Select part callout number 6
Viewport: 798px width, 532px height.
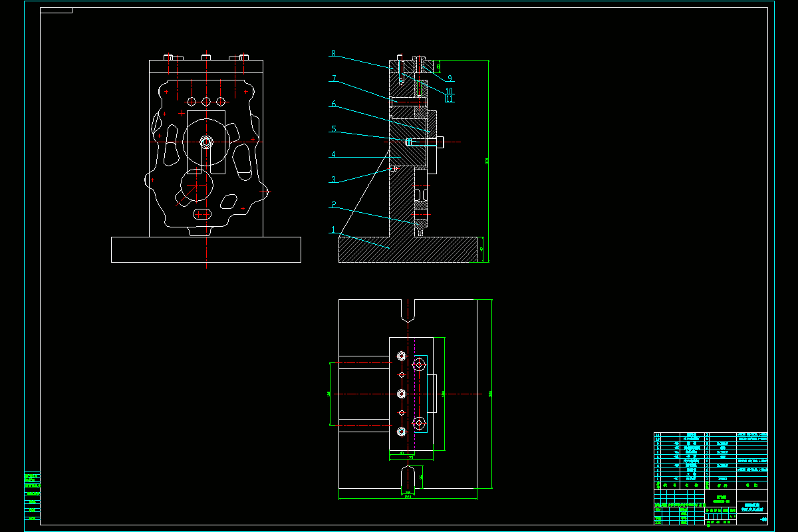[x=333, y=104]
